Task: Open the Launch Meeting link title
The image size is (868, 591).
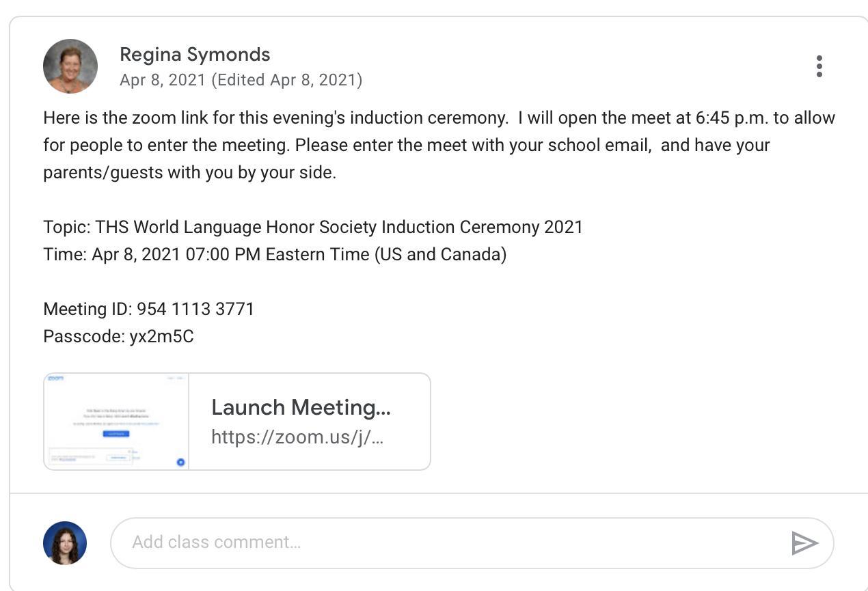Action: click(x=301, y=407)
